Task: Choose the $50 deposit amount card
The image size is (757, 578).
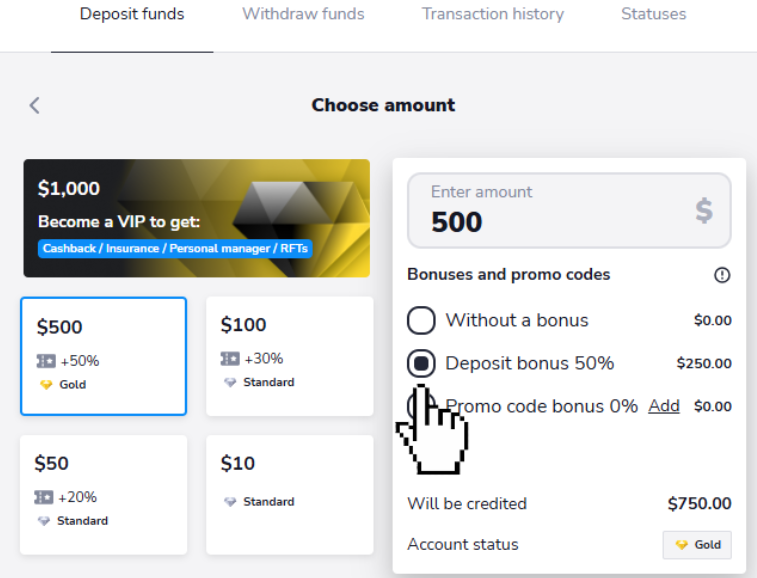Action: [103, 495]
